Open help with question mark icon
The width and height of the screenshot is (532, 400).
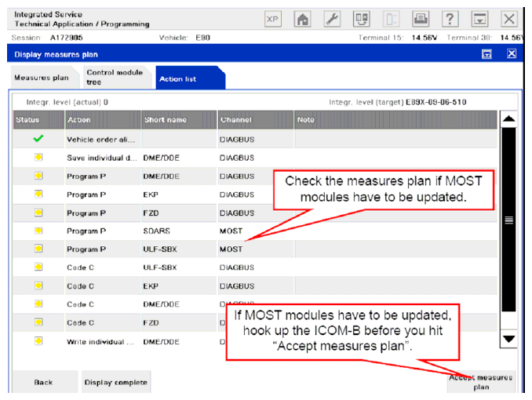[x=450, y=19]
